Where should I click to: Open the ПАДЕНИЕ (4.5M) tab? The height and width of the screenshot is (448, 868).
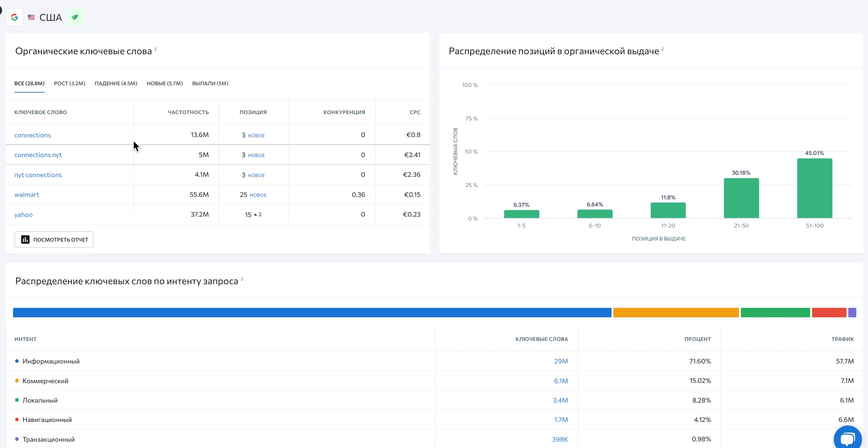coord(116,83)
